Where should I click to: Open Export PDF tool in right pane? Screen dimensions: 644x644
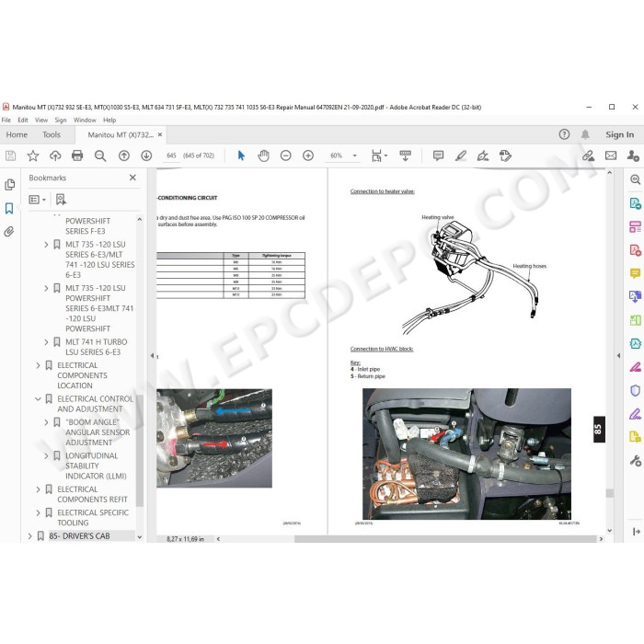(635, 203)
